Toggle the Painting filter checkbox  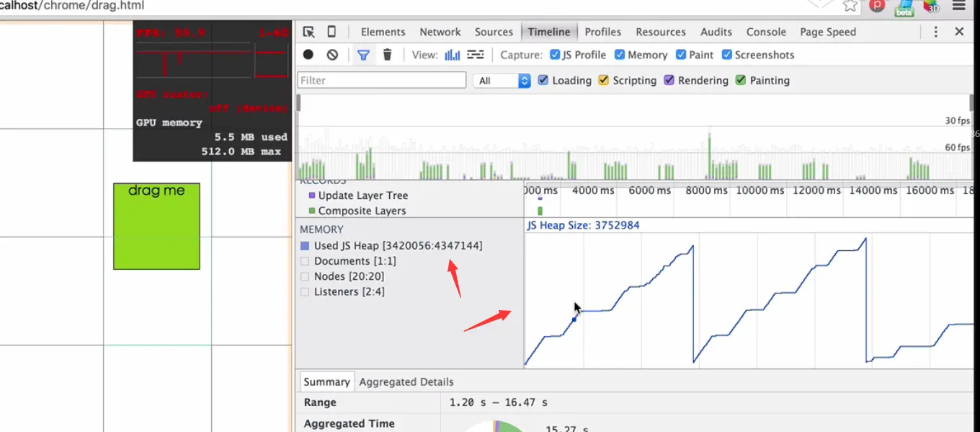(741, 80)
